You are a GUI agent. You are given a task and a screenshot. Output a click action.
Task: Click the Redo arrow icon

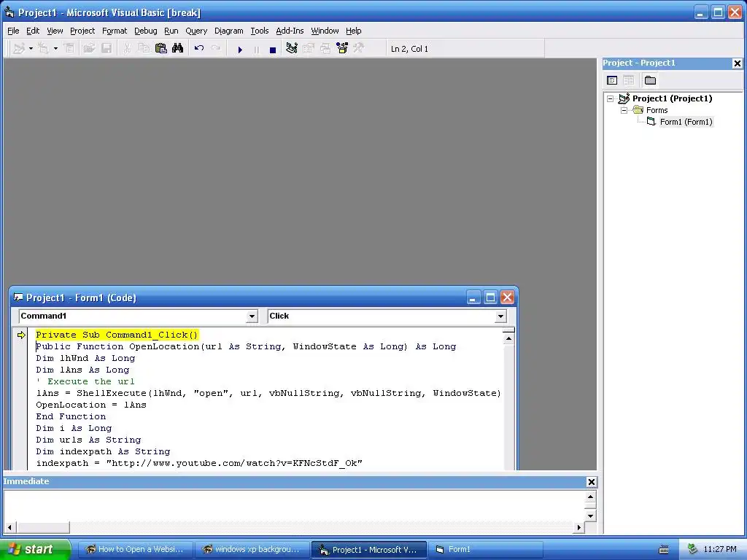point(216,49)
